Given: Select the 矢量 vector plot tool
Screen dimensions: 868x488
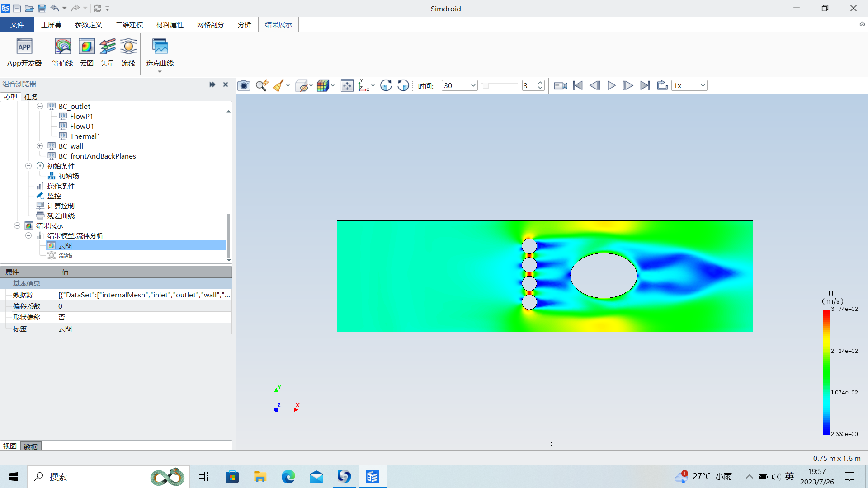Looking at the screenshot, I should tap(108, 53).
